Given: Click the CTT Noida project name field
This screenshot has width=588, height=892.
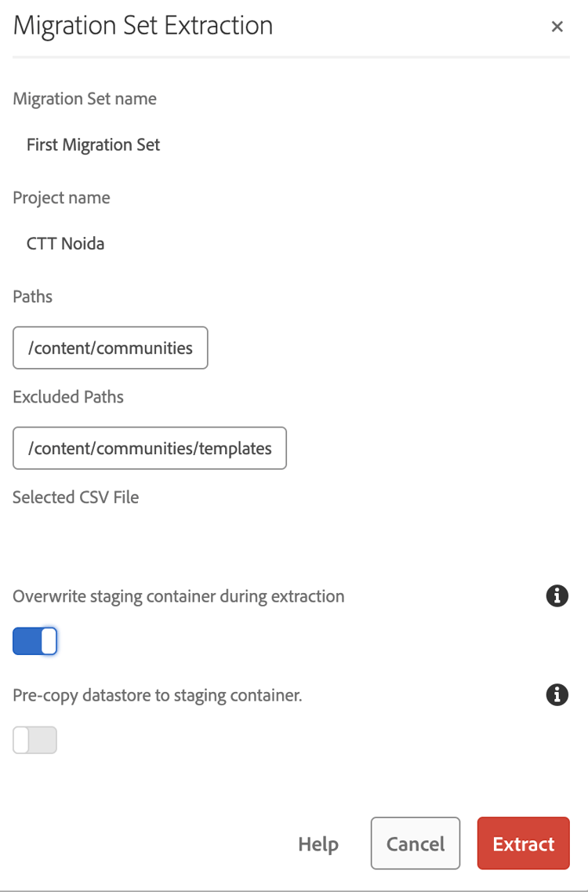Looking at the screenshot, I should (66, 243).
